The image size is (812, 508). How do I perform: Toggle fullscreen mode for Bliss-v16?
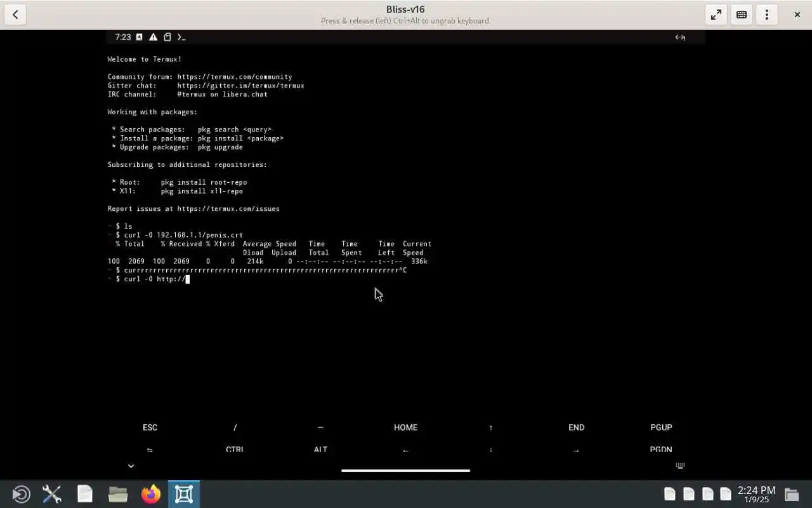pyautogui.click(x=716, y=15)
